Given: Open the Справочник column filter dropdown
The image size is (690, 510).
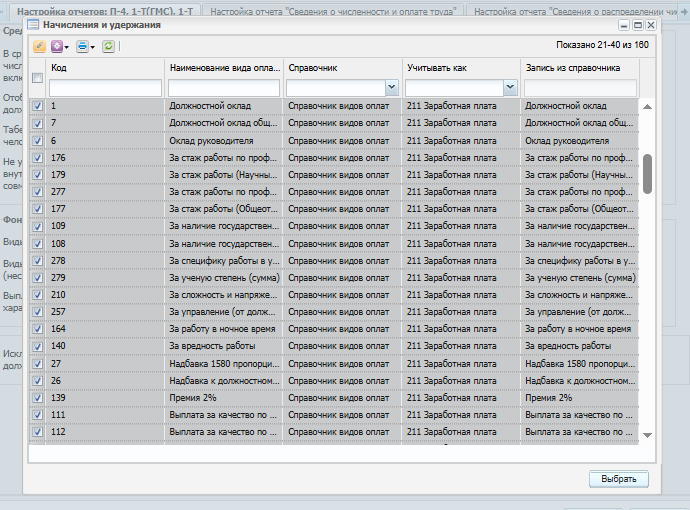Looking at the screenshot, I should coord(392,88).
